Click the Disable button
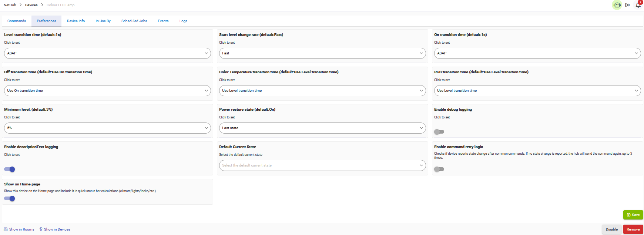 tap(612, 229)
